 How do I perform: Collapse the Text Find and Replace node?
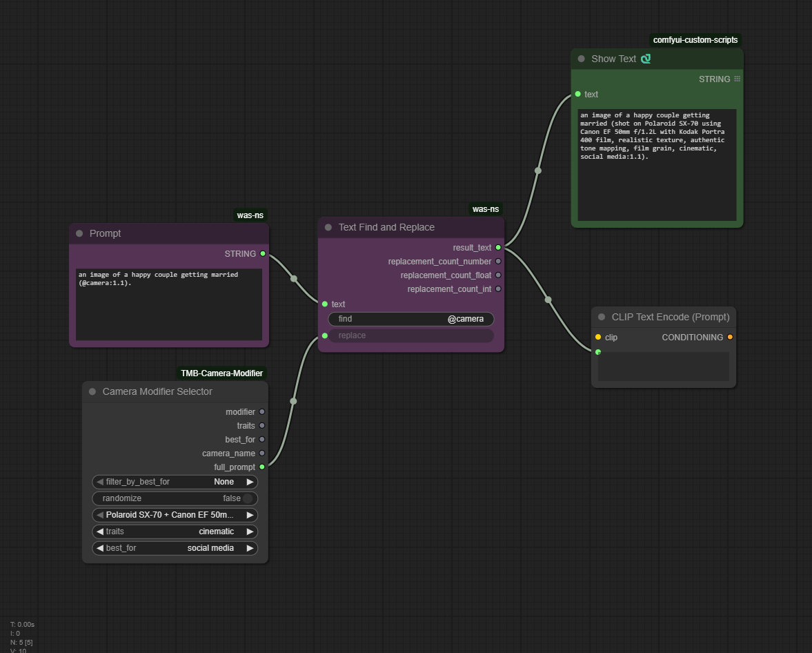(328, 227)
